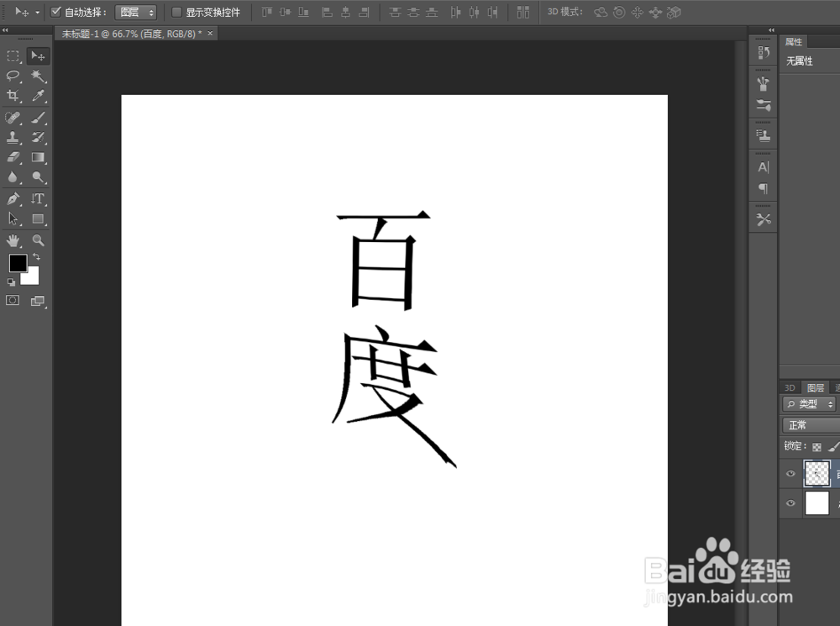Viewport: 840px width, 626px height.
Task: Select the History Brush tool
Action: pyautogui.click(x=38, y=137)
